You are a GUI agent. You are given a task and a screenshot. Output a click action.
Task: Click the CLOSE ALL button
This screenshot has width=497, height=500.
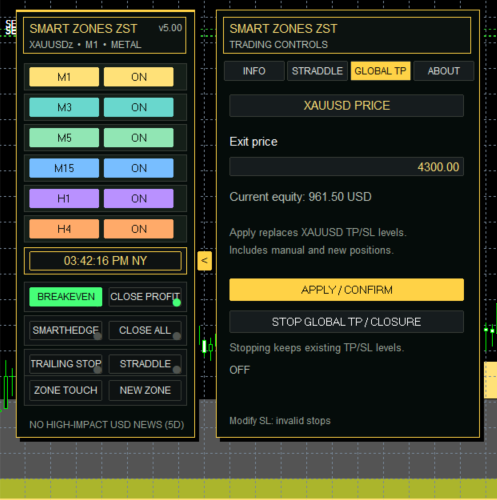(145, 330)
